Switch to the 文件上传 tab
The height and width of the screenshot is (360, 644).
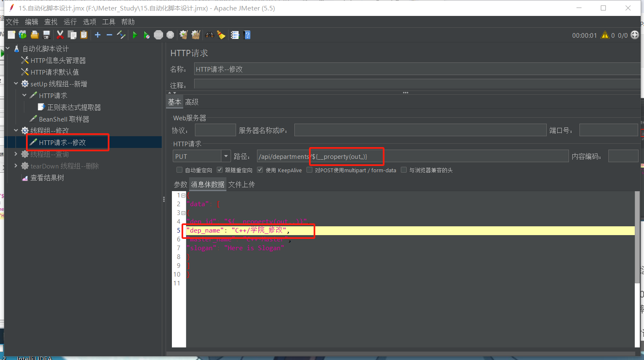point(241,184)
